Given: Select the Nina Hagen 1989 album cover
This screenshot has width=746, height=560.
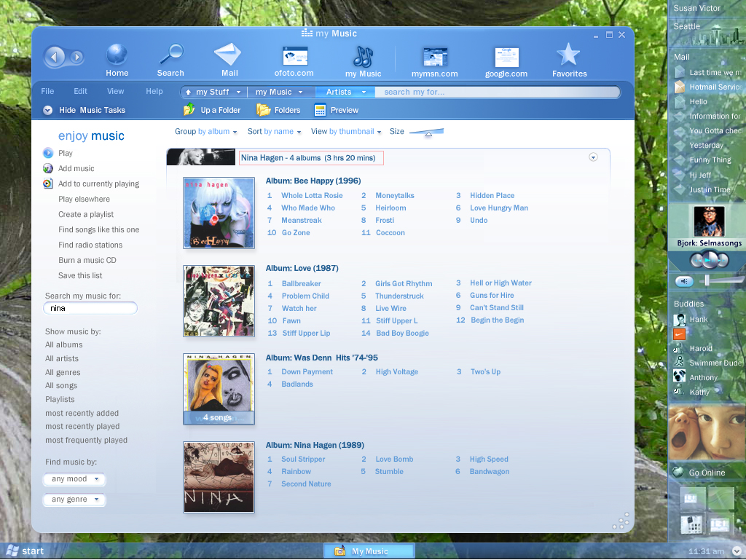Looking at the screenshot, I should tap(219, 477).
